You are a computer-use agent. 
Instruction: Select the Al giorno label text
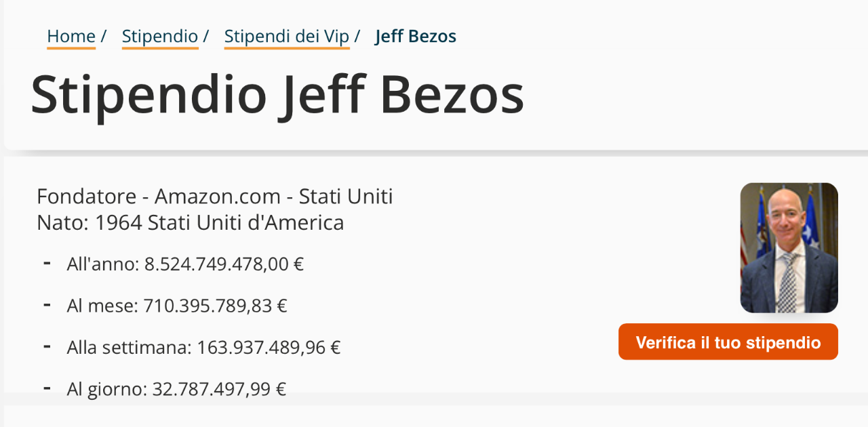(x=107, y=390)
